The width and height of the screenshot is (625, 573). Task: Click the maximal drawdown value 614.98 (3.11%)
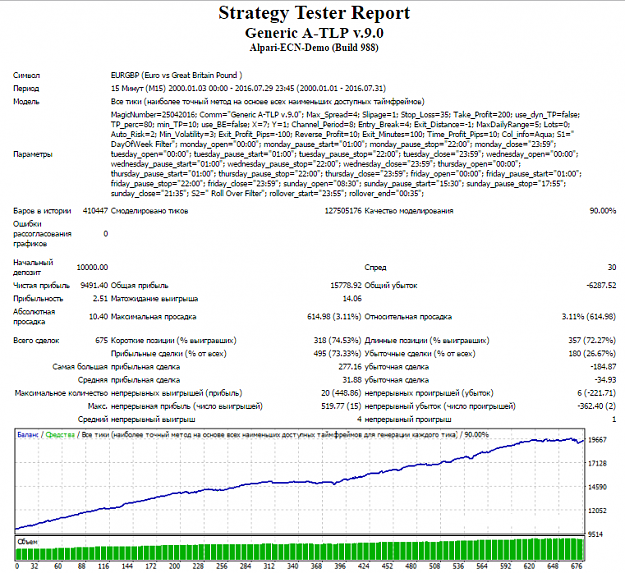[x=334, y=317]
